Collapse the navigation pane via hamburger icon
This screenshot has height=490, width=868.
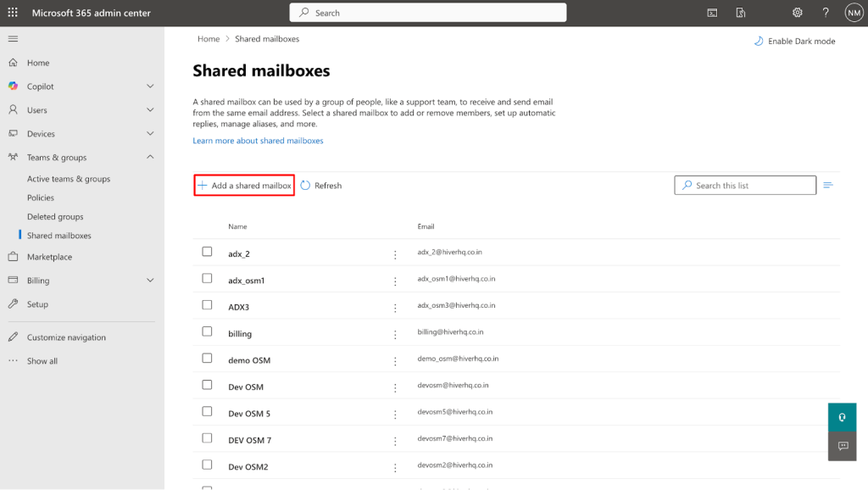pyautogui.click(x=12, y=37)
